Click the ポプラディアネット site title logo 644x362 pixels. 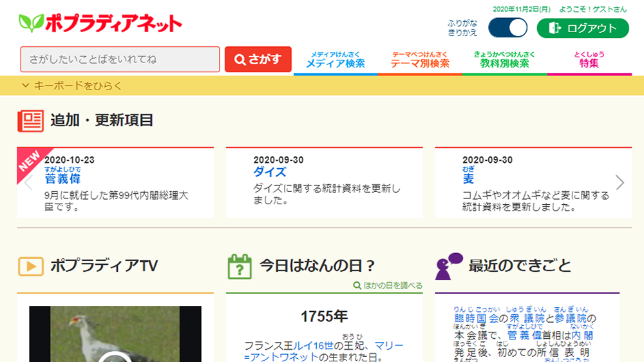[113, 23]
